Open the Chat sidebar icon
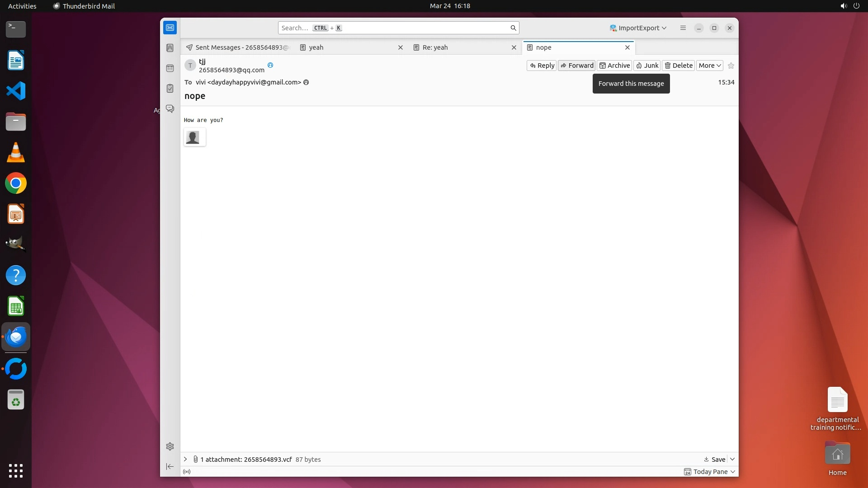This screenshot has width=868, height=488. pyautogui.click(x=170, y=109)
